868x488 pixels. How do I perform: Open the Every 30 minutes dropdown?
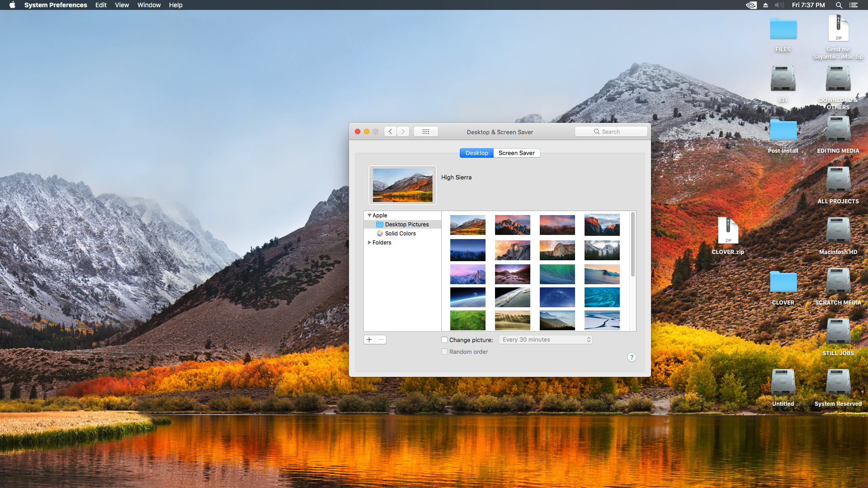pyautogui.click(x=545, y=340)
